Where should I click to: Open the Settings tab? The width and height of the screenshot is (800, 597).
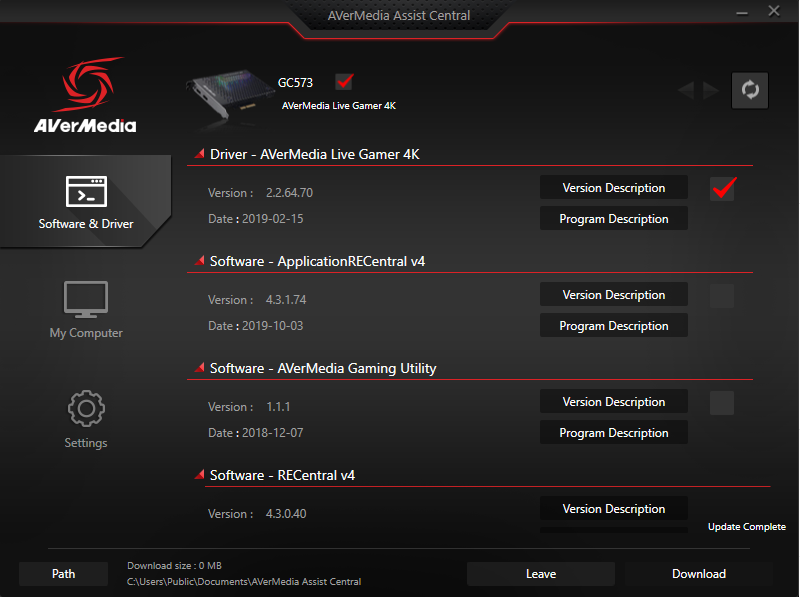pyautogui.click(x=86, y=420)
